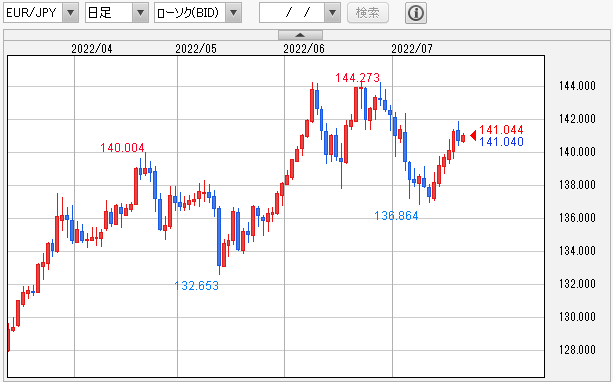Click the date input field

point(292,13)
